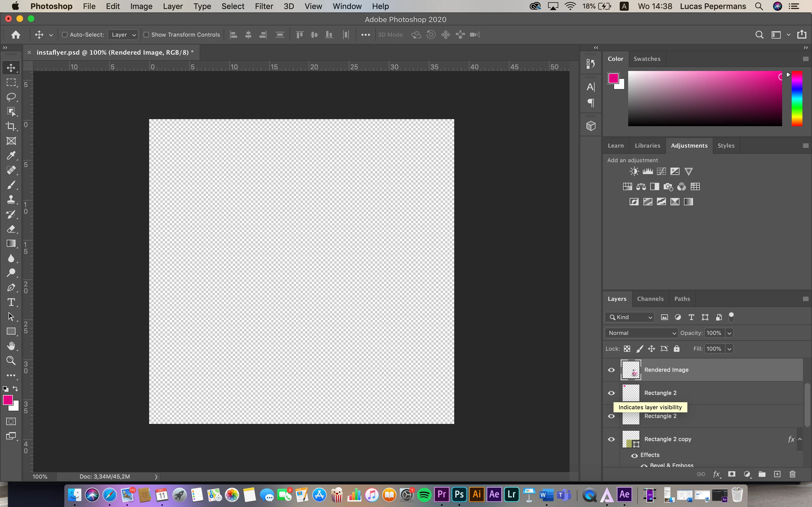Click the foreground color swatch in toolbar
This screenshot has width=812, height=507.
point(7,400)
